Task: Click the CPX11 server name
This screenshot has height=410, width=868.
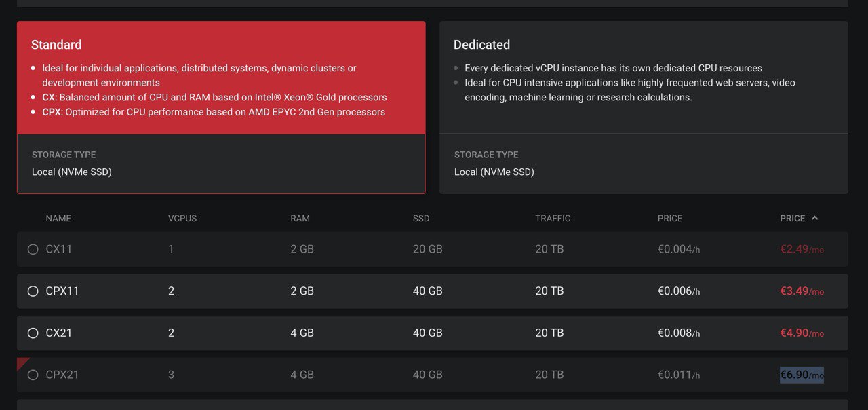Action: 62,291
